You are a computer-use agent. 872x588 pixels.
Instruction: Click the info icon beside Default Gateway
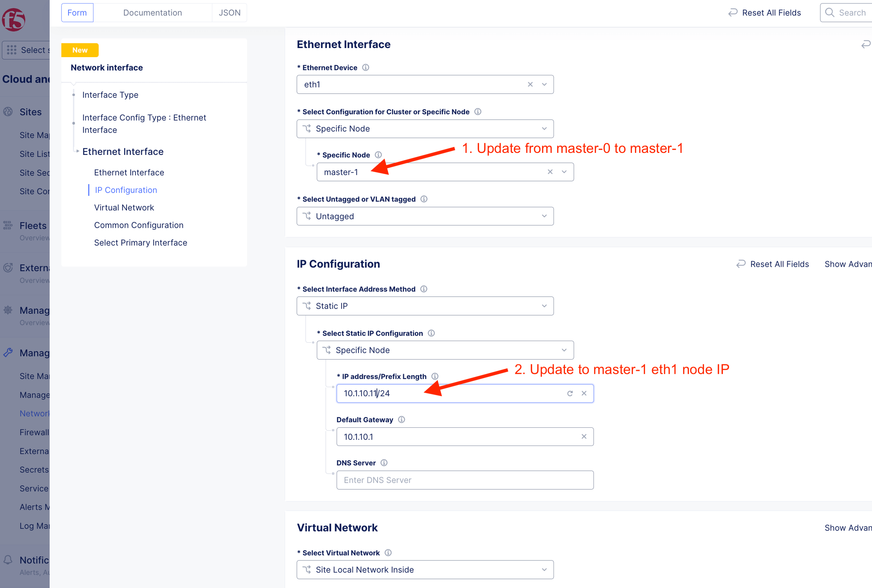click(x=401, y=420)
